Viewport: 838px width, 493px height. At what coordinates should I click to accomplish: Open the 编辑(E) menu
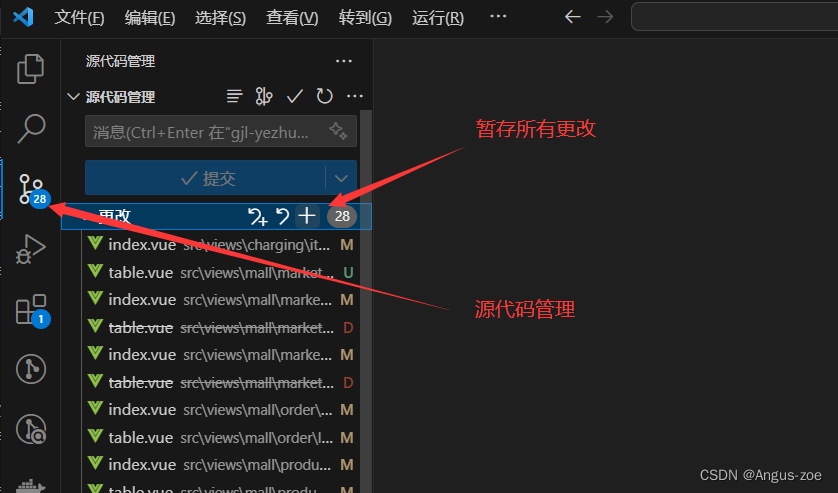(x=150, y=18)
